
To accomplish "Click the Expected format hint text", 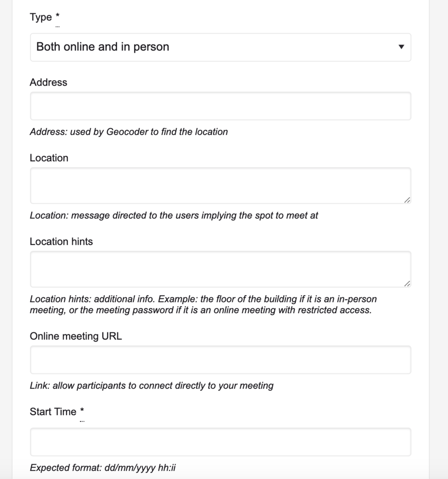I will (102, 468).
